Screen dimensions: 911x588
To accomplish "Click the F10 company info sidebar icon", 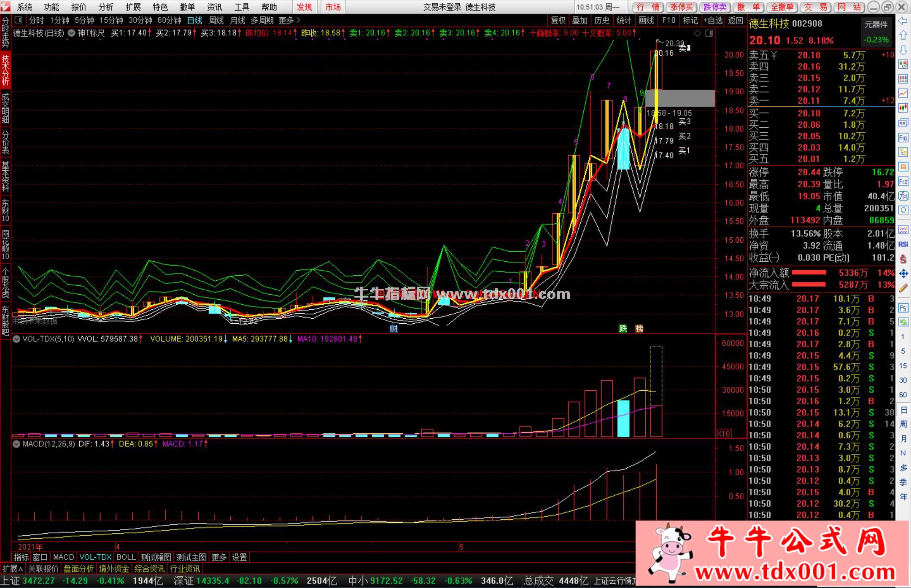I will click(903, 138).
